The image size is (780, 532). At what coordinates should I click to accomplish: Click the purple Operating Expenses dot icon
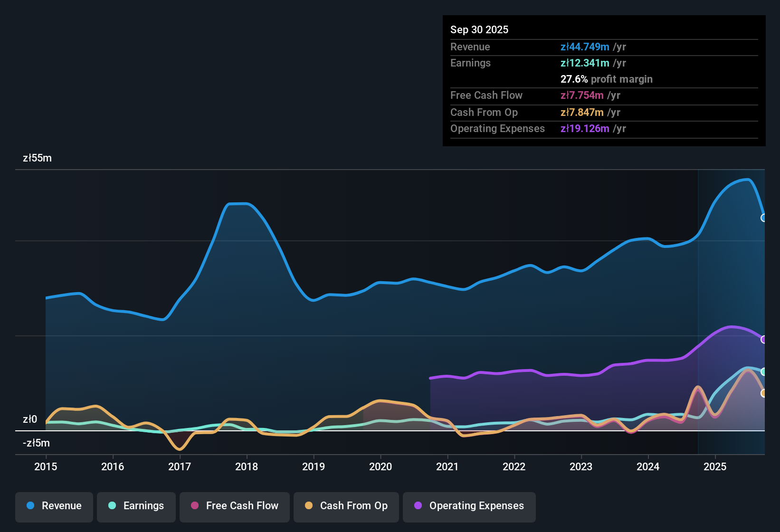pos(418,506)
